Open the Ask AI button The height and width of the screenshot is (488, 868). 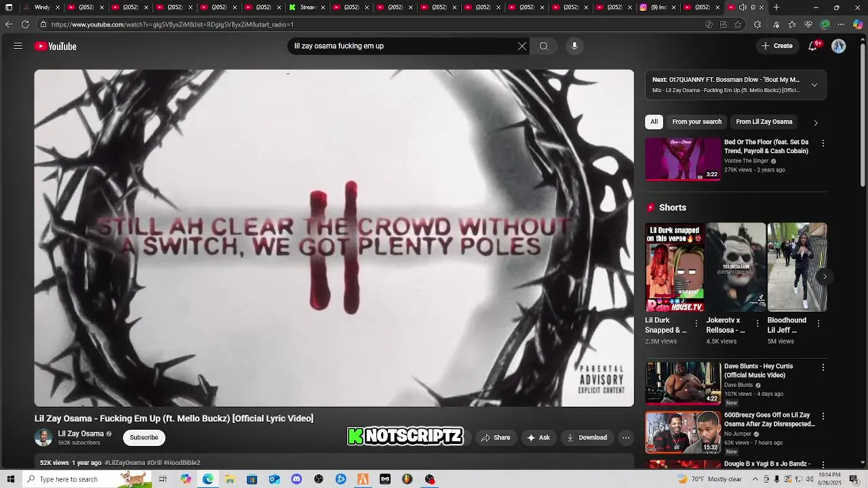click(x=538, y=438)
